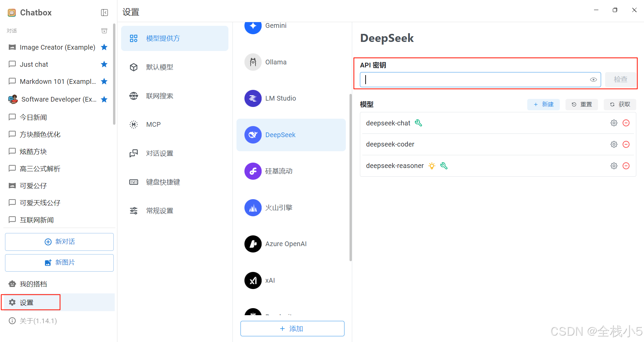Click the Azure OpenAI provider logo
The image size is (644, 342).
click(x=253, y=244)
